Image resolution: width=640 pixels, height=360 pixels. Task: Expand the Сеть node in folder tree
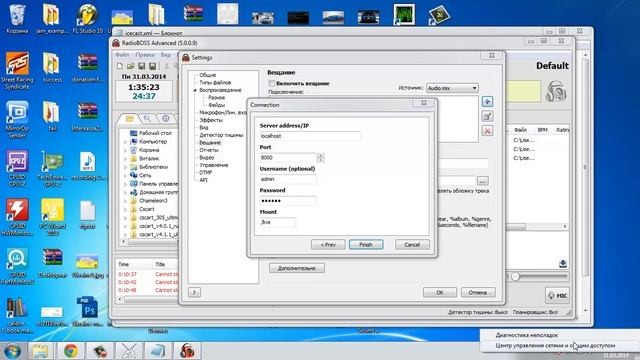coord(125,175)
